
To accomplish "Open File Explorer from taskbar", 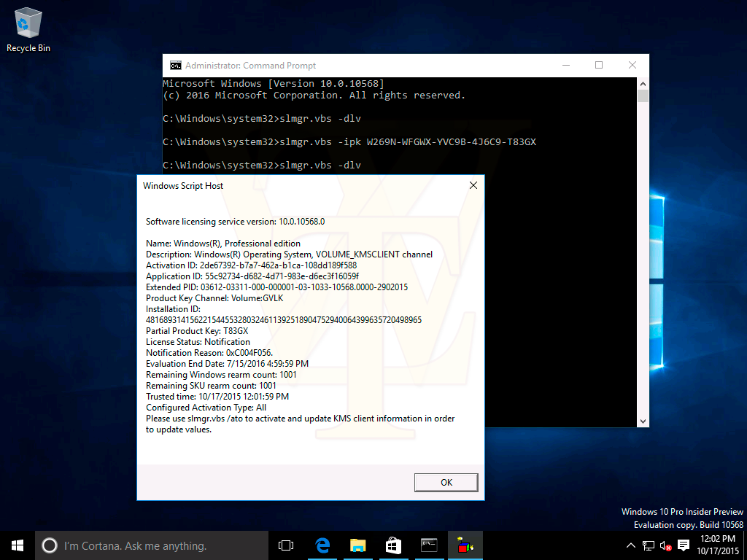I will click(357, 545).
